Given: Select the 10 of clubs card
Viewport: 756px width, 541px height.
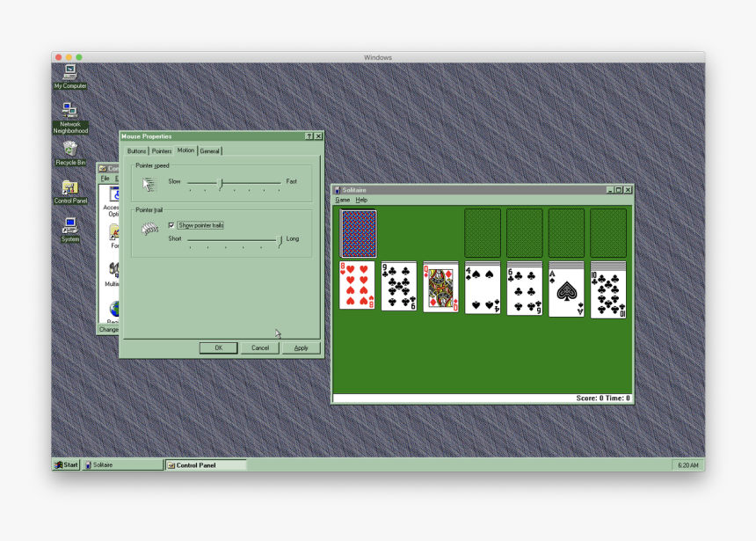Looking at the screenshot, I should tap(608, 294).
